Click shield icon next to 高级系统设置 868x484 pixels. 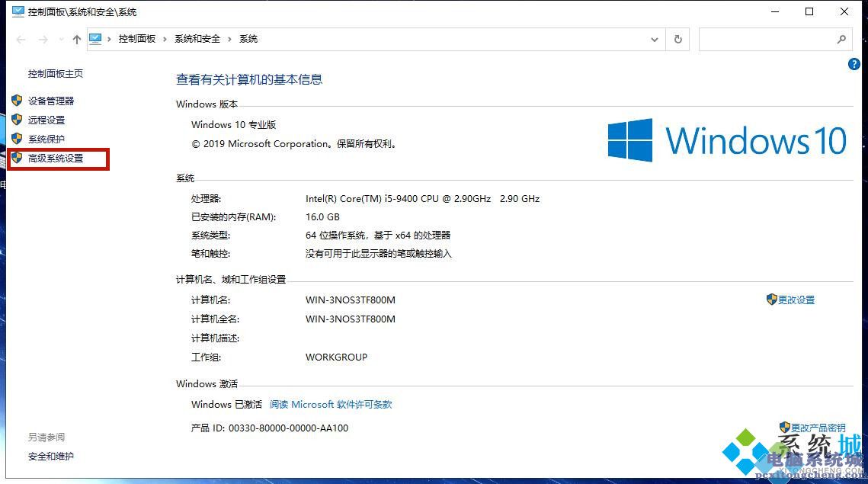tap(17, 158)
